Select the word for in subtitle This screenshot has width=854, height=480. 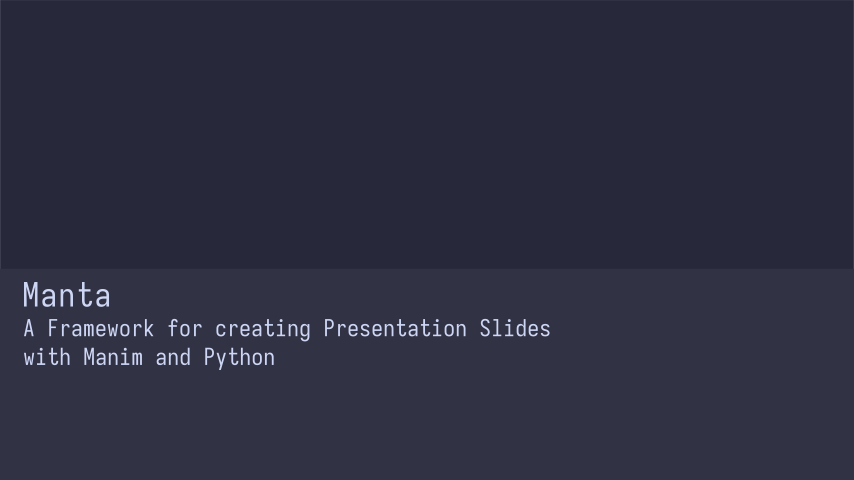(185, 329)
